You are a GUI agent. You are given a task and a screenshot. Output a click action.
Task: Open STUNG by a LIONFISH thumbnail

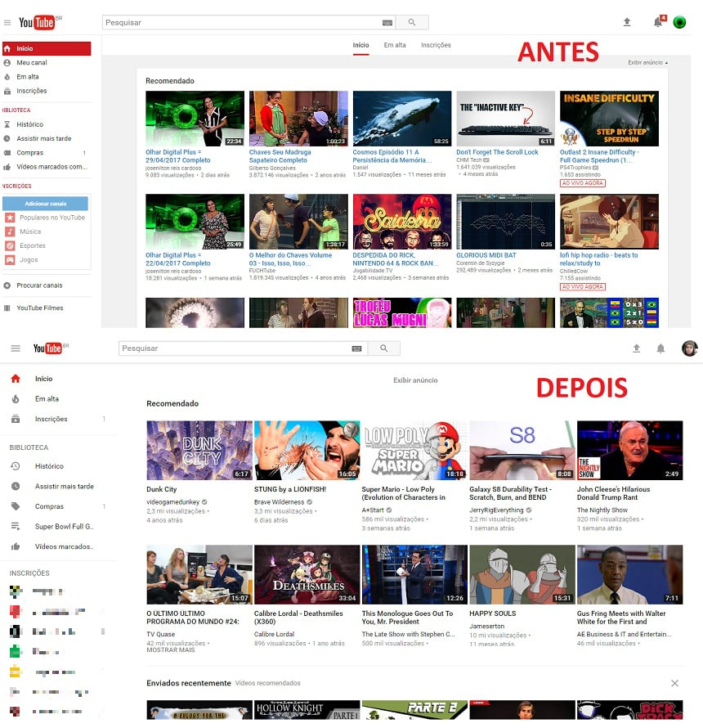pyautogui.click(x=307, y=451)
